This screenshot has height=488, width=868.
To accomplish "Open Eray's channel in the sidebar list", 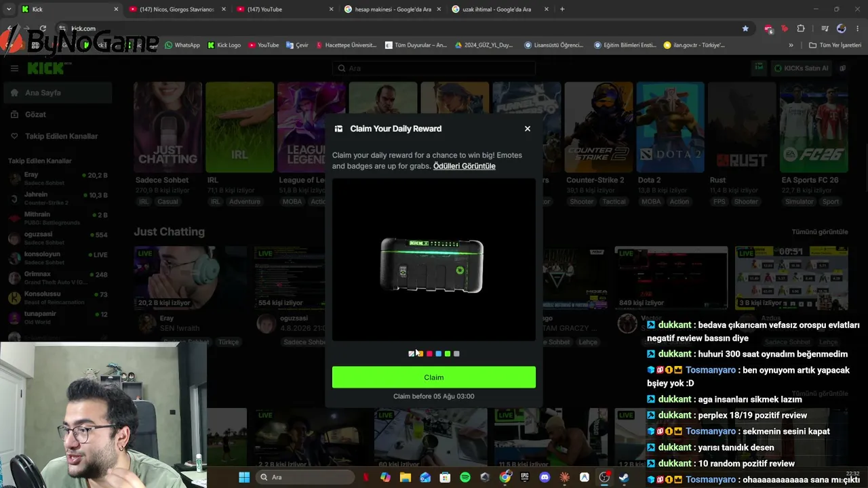I will [x=58, y=179].
